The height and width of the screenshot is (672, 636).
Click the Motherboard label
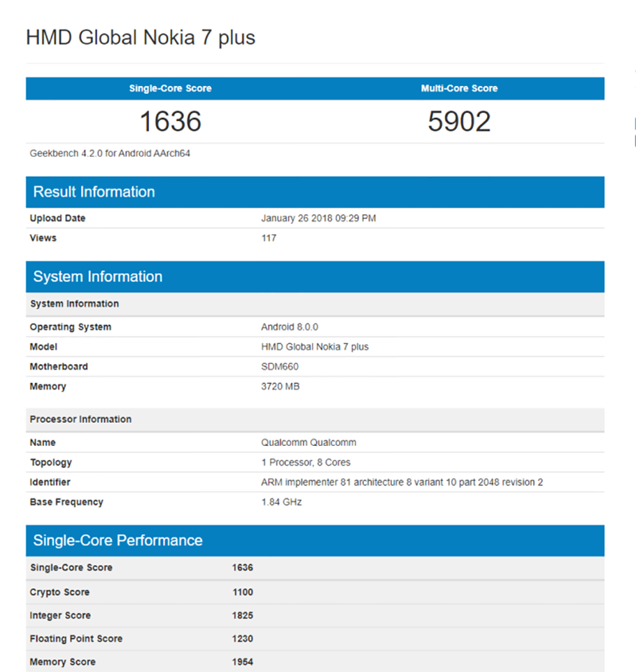tap(59, 366)
